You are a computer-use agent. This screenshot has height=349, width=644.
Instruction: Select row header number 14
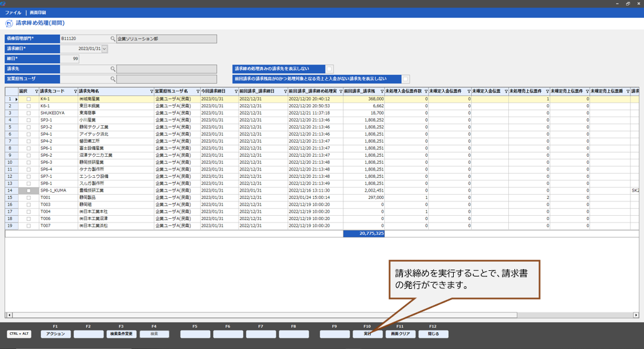coord(12,190)
